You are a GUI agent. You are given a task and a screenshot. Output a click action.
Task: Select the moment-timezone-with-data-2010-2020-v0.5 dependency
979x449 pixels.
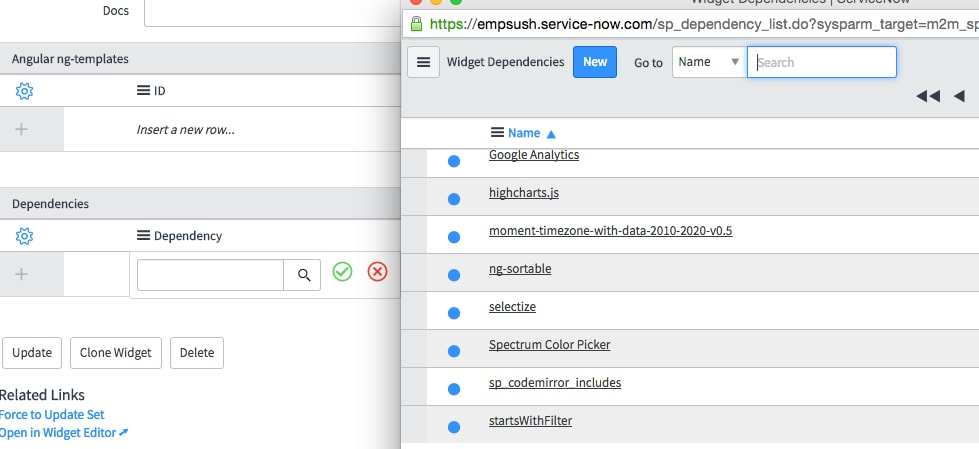611,231
